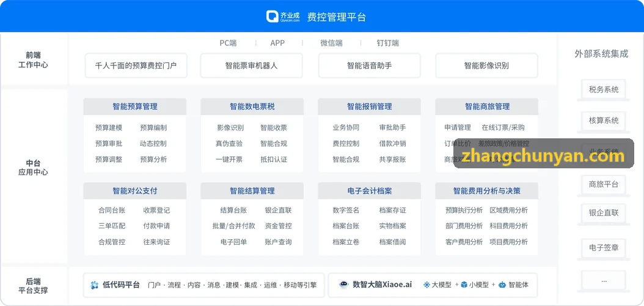This screenshot has width=644, height=306.
Task: Click the 预算调整 item
Action: point(108,160)
